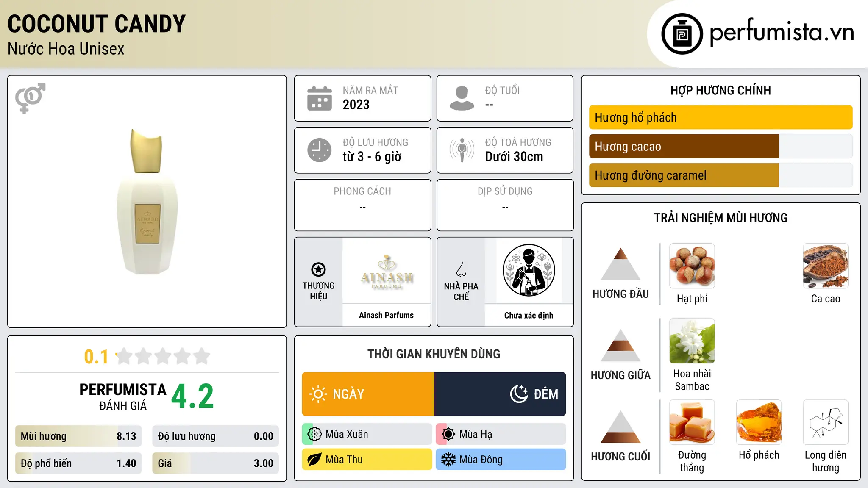Select the Hổ phách amber note image
868x488 pixels.
[759, 422]
